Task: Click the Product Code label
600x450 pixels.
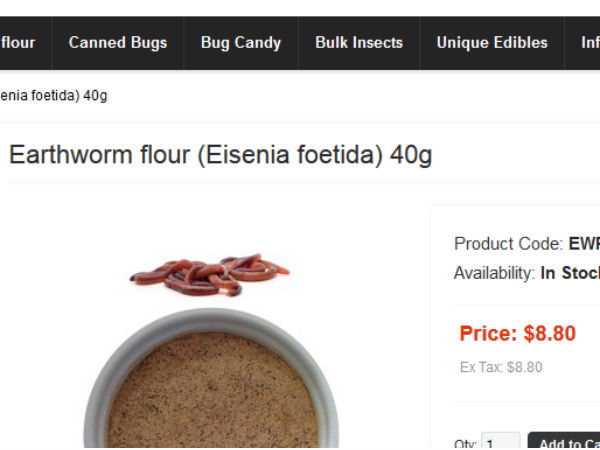Action: (x=508, y=244)
